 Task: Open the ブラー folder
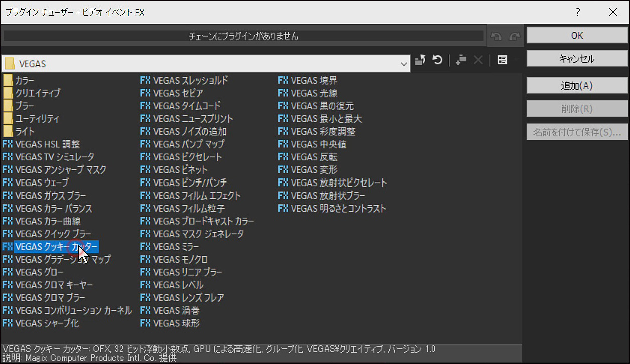19,106
